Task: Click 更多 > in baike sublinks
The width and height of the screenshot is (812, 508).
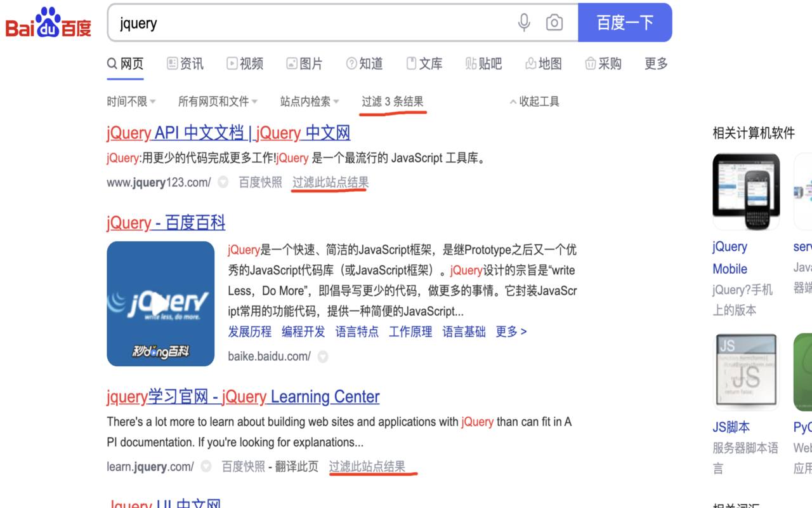Action: (511, 331)
